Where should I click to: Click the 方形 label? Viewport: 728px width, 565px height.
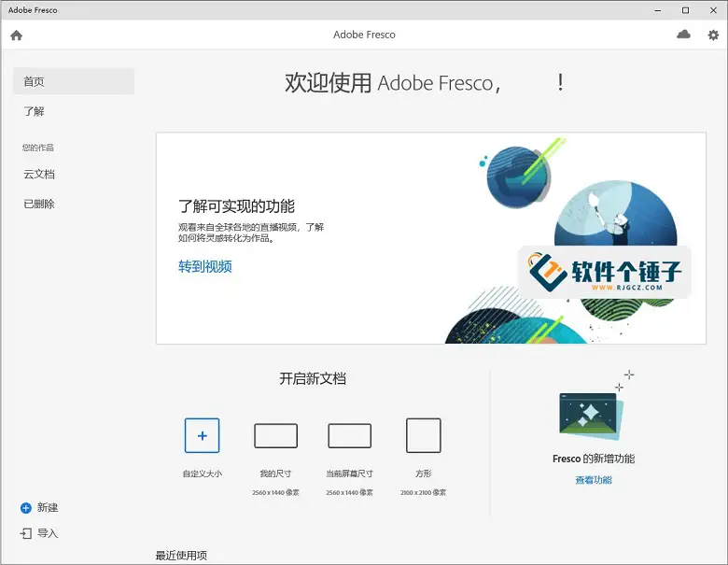coord(424,473)
